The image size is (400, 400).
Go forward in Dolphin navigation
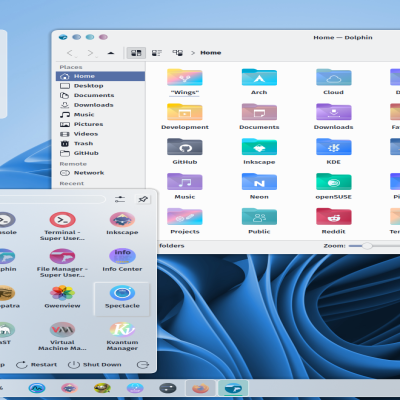91,53
